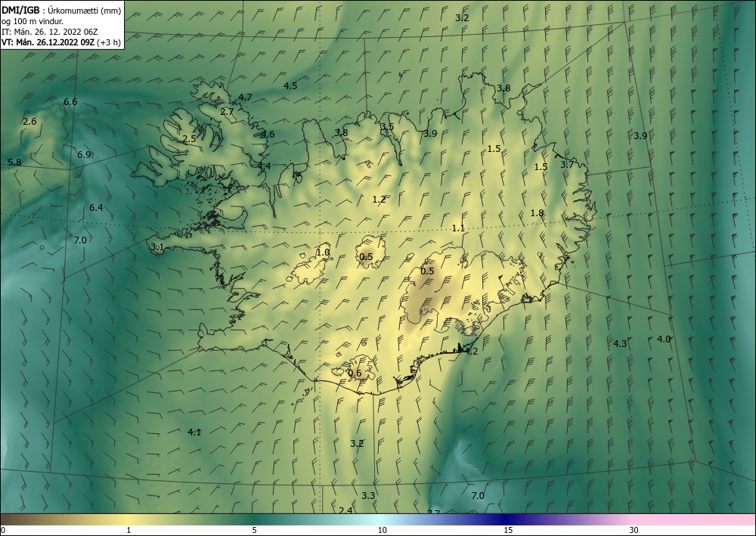Image resolution: width=756 pixels, height=536 pixels.
Task: Click the 'IT: Mán. 26. 12. 2022 06Z' line
Action: click(50, 32)
